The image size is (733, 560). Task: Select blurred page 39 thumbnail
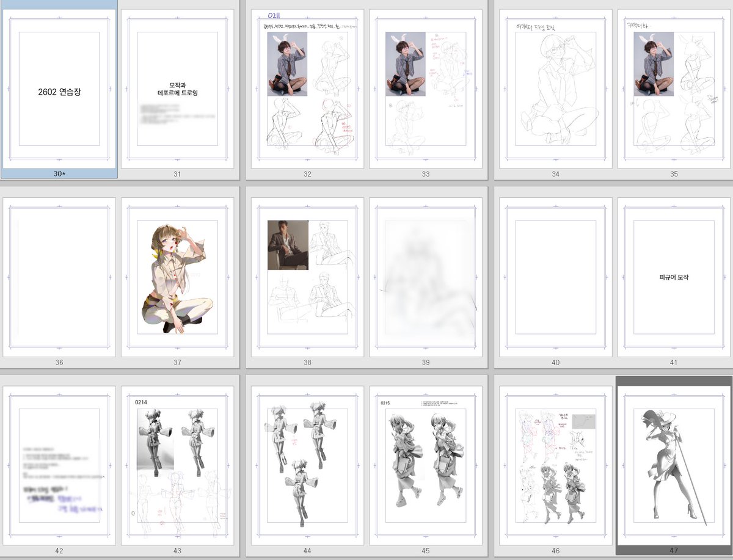point(426,277)
